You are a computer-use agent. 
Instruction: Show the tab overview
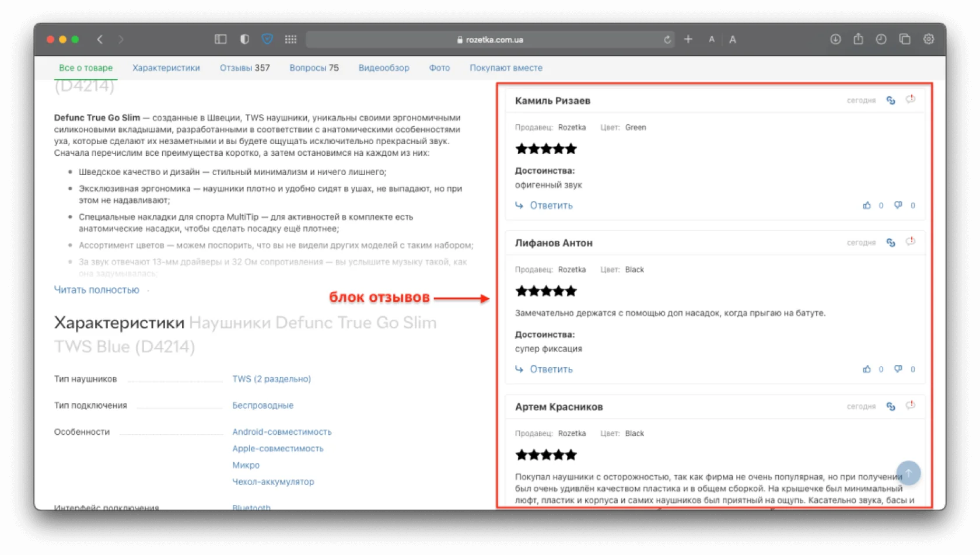905,39
